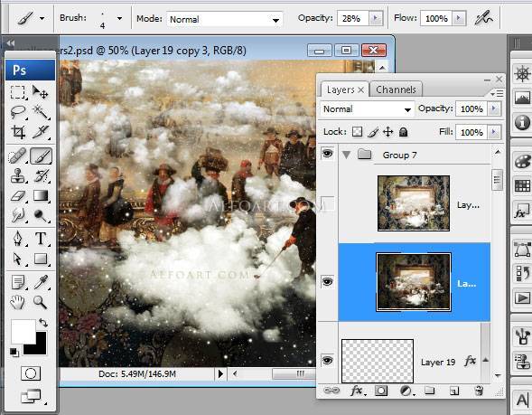
Task: Select the Notes tool
Action: 18,282
